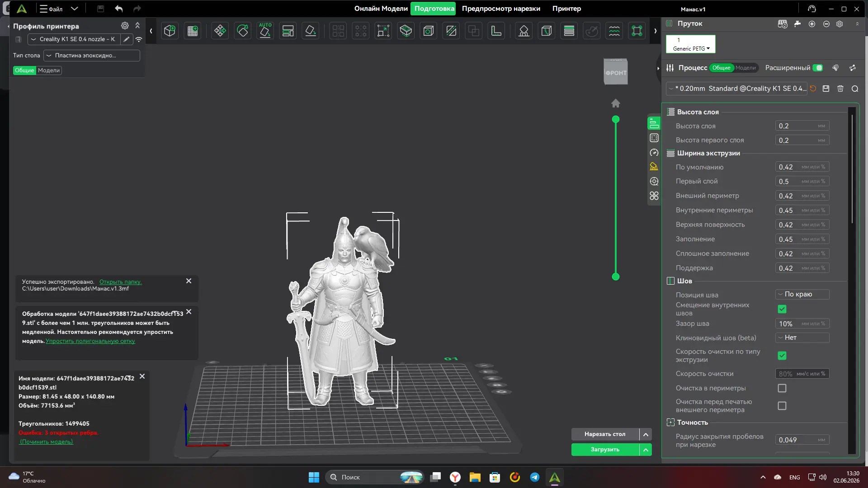Click the Починить модель link

(46, 442)
